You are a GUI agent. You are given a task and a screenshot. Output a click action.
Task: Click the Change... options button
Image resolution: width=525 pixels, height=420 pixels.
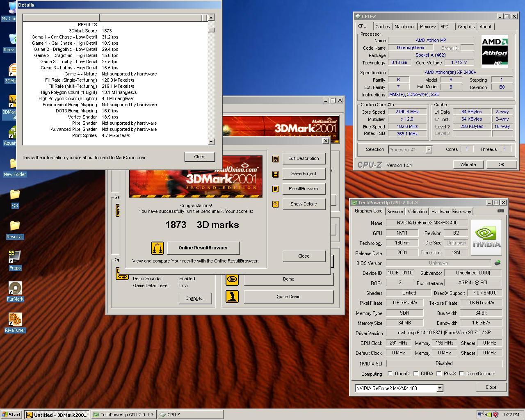pos(195,298)
